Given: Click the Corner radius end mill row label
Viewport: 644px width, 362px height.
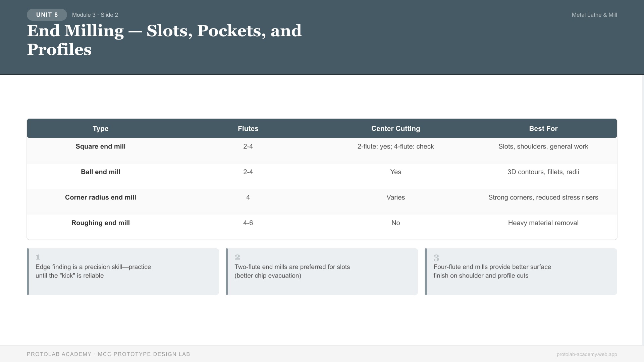Looking at the screenshot, I should pyautogui.click(x=100, y=197).
